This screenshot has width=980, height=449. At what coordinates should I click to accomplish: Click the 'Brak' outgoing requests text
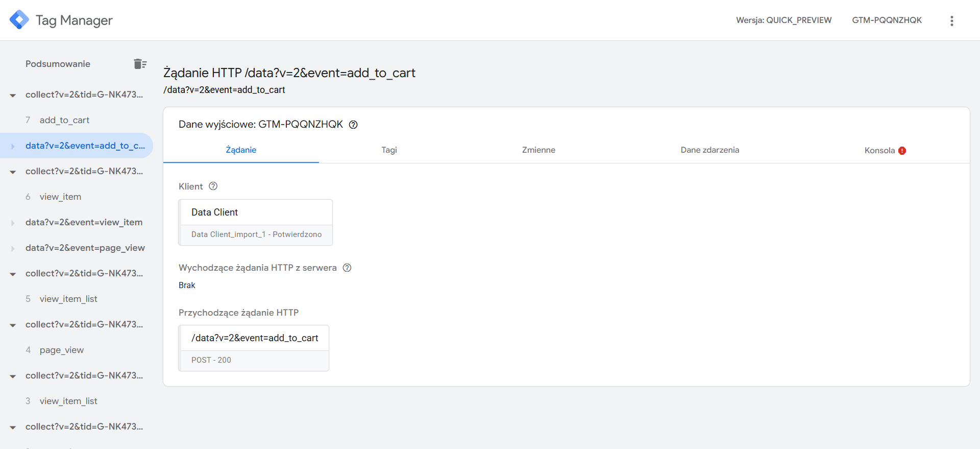point(187,285)
